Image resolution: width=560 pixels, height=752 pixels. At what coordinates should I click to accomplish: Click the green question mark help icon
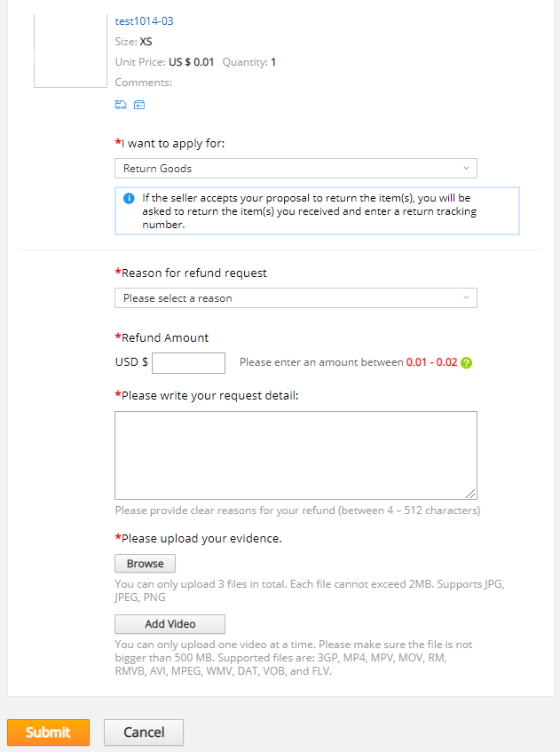click(466, 362)
